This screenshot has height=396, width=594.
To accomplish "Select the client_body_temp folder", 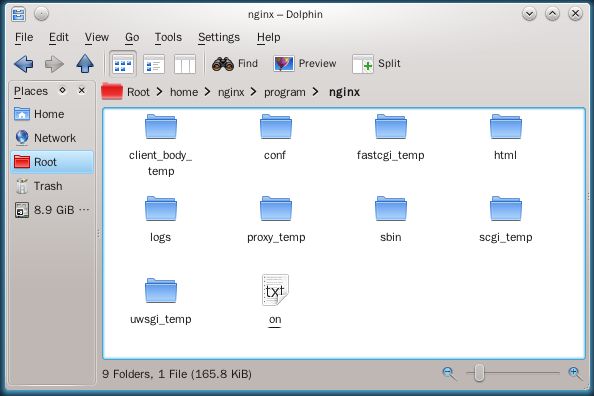I will [161, 145].
